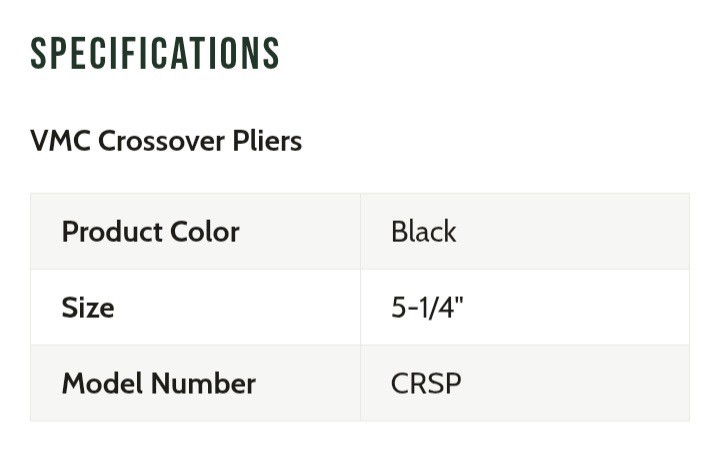Screen dimensions: 720x455
Task: Click the word Crossover in title
Action: (162, 140)
